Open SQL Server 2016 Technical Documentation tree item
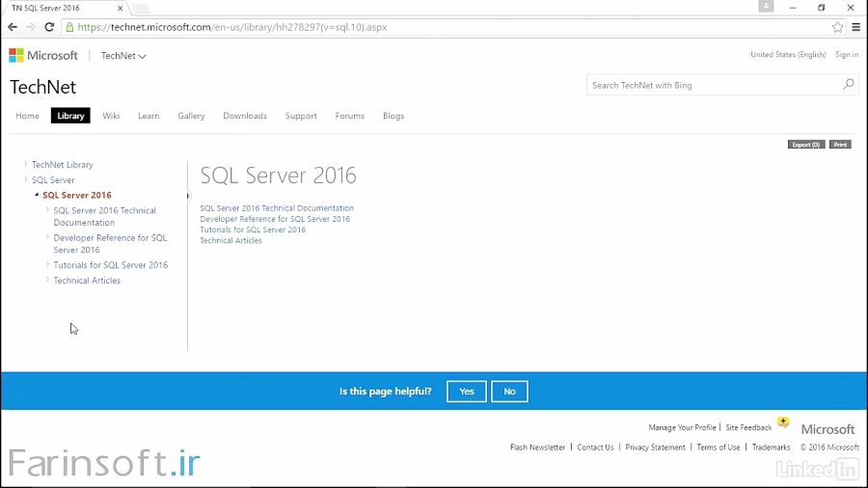The width and height of the screenshot is (868, 488). click(104, 216)
